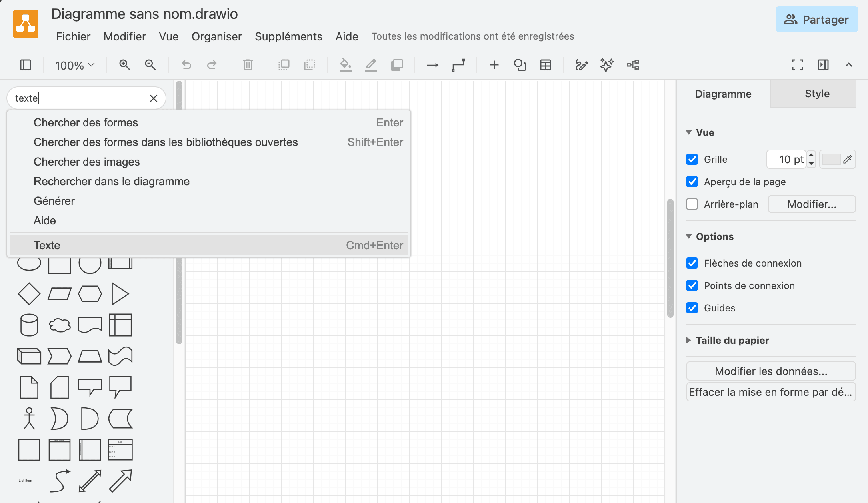Open the waypoints connector style icon

(x=458, y=65)
